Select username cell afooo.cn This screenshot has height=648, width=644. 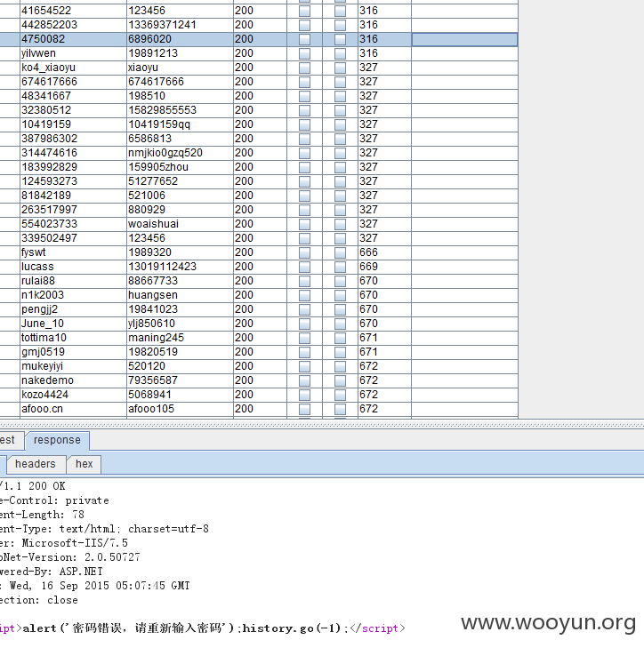coord(73,409)
